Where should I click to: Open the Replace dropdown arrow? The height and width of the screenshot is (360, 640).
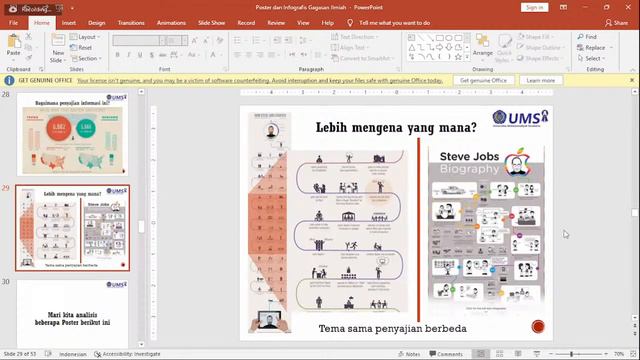(611, 48)
